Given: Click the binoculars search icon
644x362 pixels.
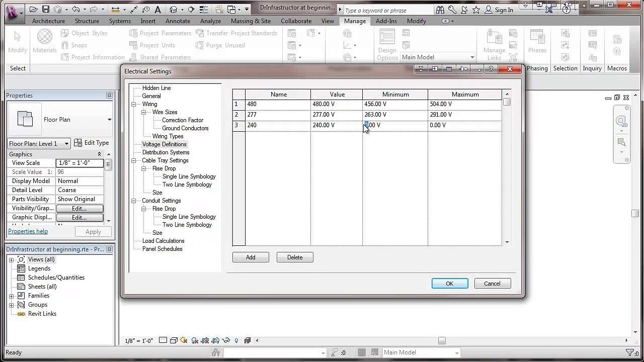Looking at the screenshot, I should click(440, 10).
